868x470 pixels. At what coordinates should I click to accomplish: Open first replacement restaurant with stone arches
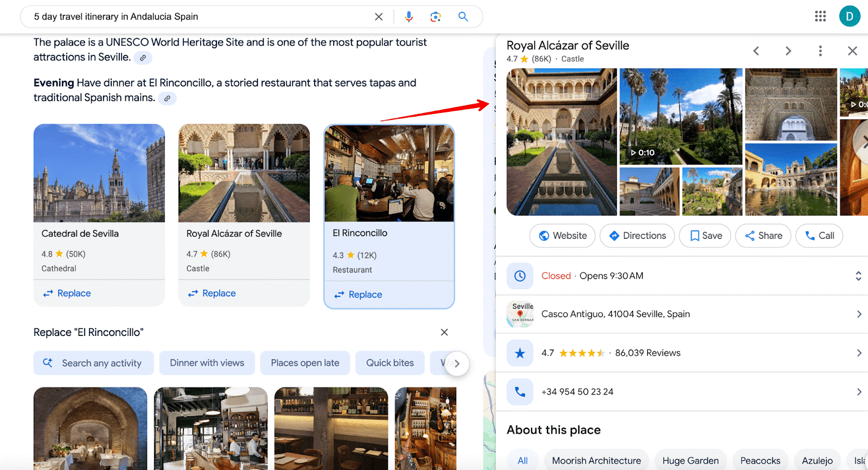click(91, 428)
